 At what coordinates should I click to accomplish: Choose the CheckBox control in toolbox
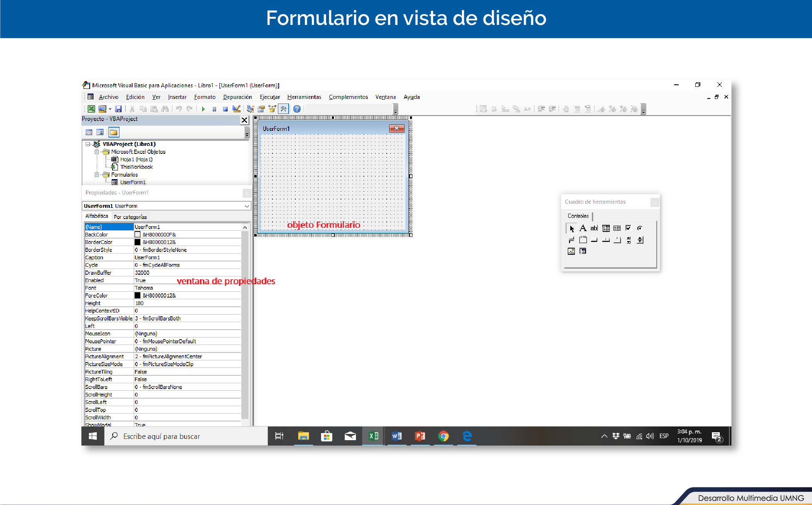pyautogui.click(x=628, y=228)
